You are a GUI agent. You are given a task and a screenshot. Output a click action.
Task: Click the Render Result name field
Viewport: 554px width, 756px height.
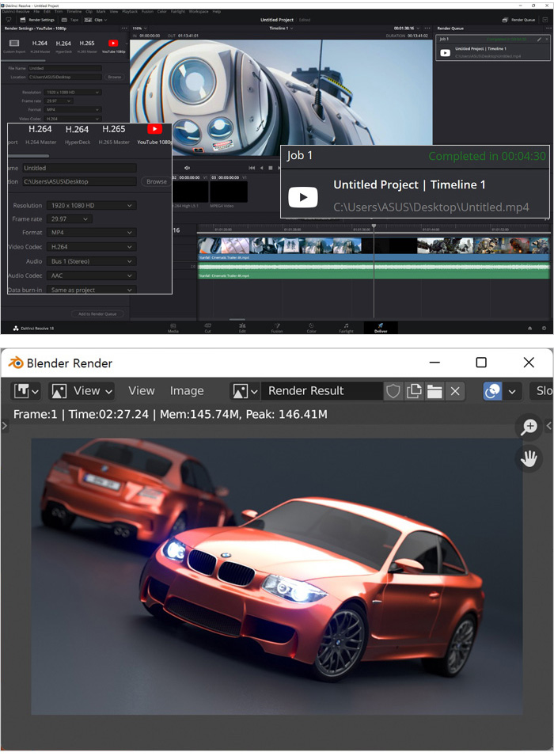coord(322,391)
